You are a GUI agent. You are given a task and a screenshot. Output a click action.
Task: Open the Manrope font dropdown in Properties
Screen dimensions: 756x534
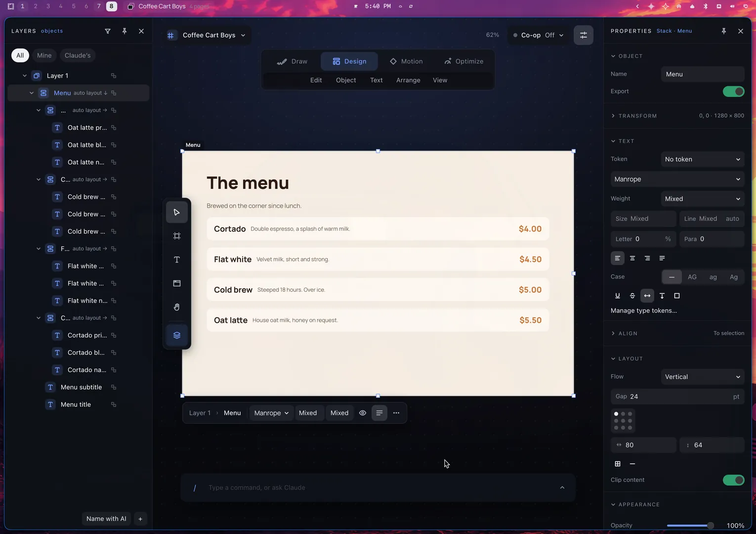coord(677,179)
